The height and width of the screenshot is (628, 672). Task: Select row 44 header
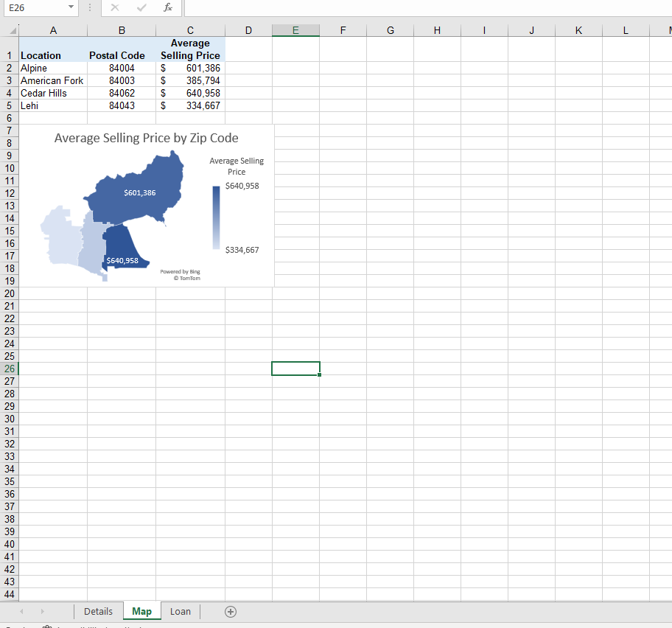10,594
